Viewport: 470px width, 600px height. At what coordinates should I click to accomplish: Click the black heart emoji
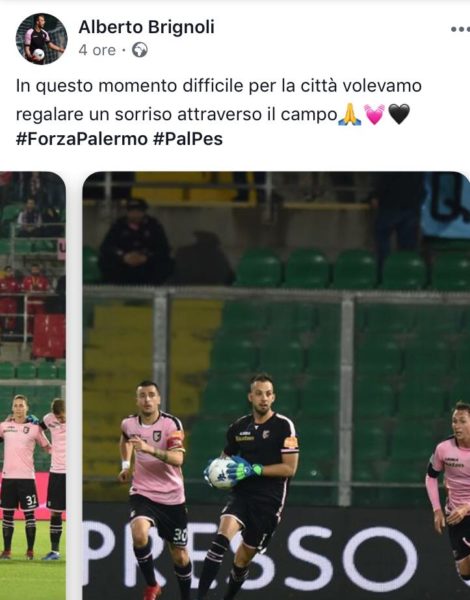click(x=399, y=114)
